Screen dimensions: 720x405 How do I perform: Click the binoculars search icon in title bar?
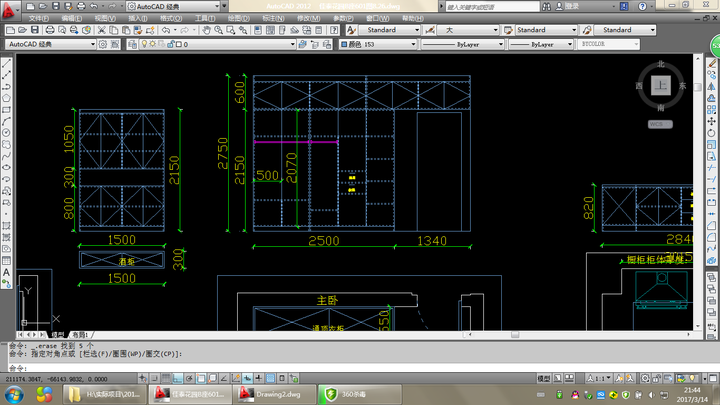(x=546, y=6)
